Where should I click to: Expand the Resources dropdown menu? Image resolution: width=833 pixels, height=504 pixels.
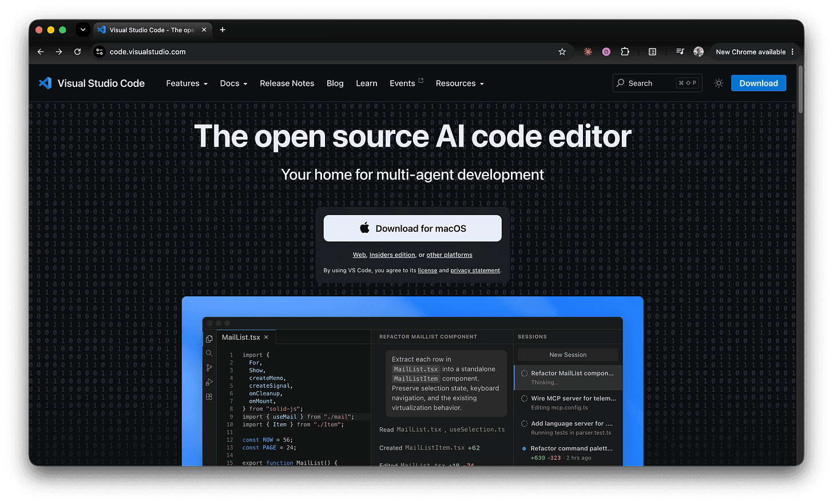459,84
